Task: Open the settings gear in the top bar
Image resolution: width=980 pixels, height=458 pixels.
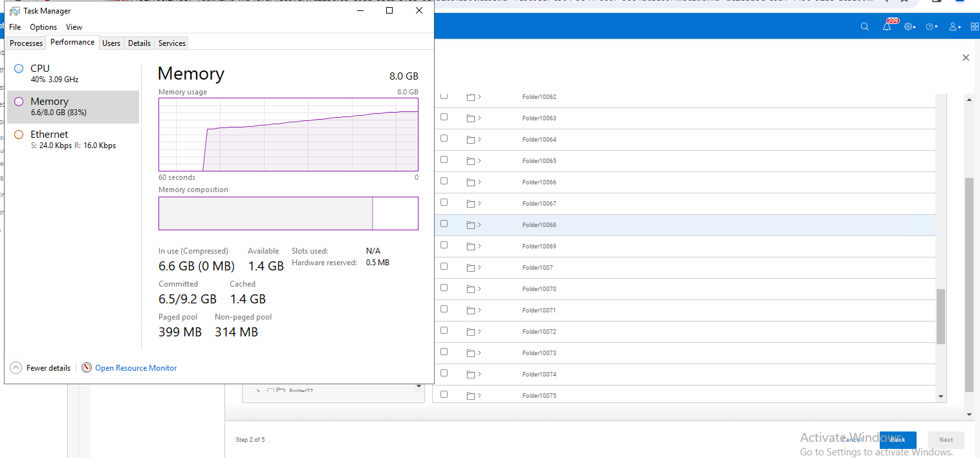Action: click(909, 27)
